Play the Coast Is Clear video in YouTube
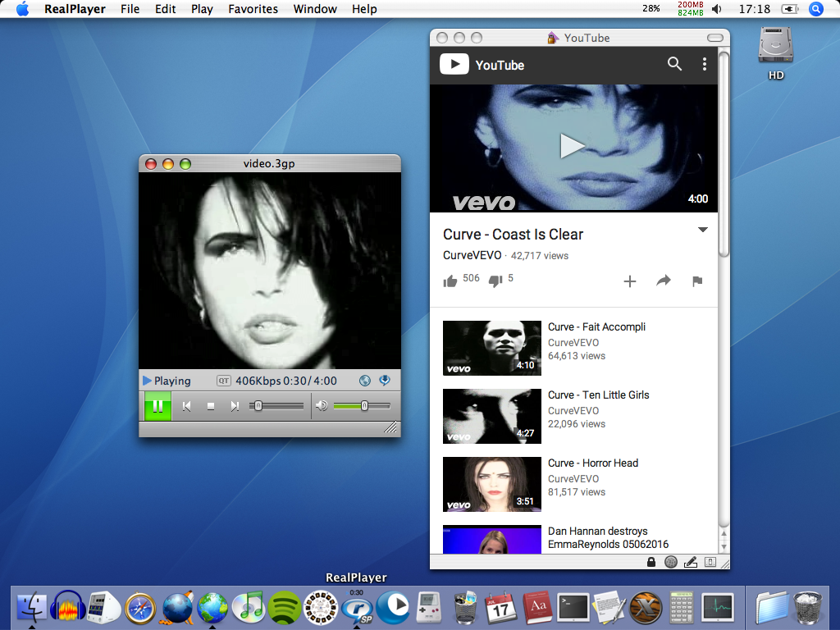Viewport: 840px width, 630px height. (572, 146)
